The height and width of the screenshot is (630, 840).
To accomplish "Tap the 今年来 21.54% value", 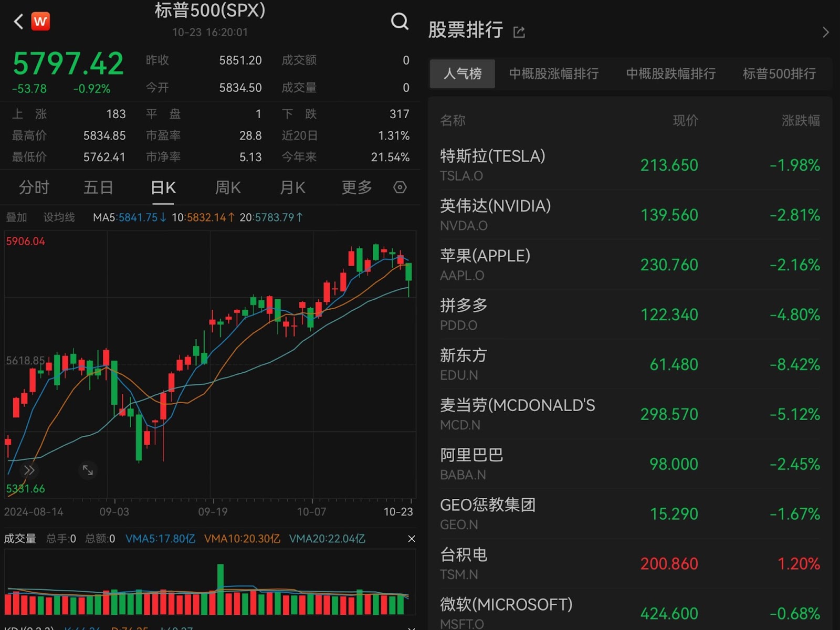I will 390,157.
